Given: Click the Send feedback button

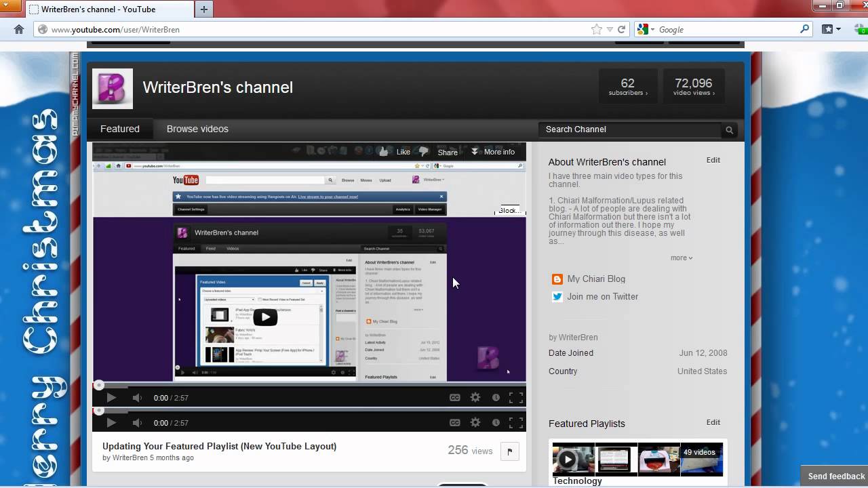Looking at the screenshot, I should [836, 476].
